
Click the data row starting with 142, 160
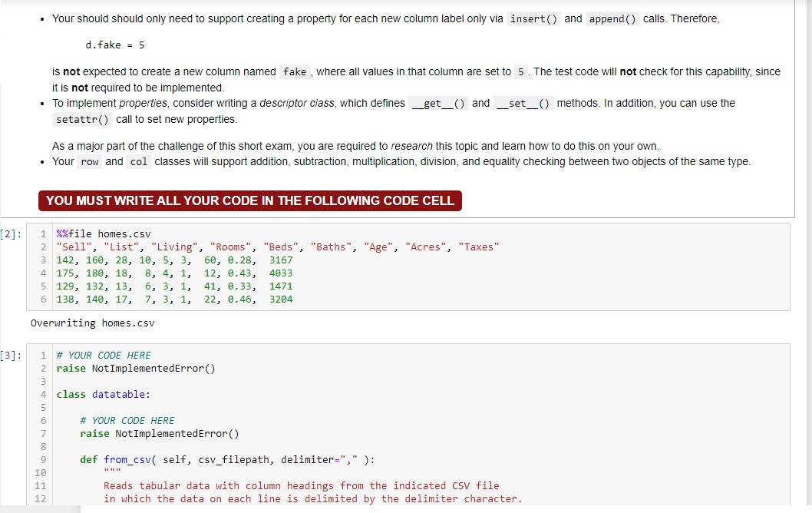click(x=174, y=260)
